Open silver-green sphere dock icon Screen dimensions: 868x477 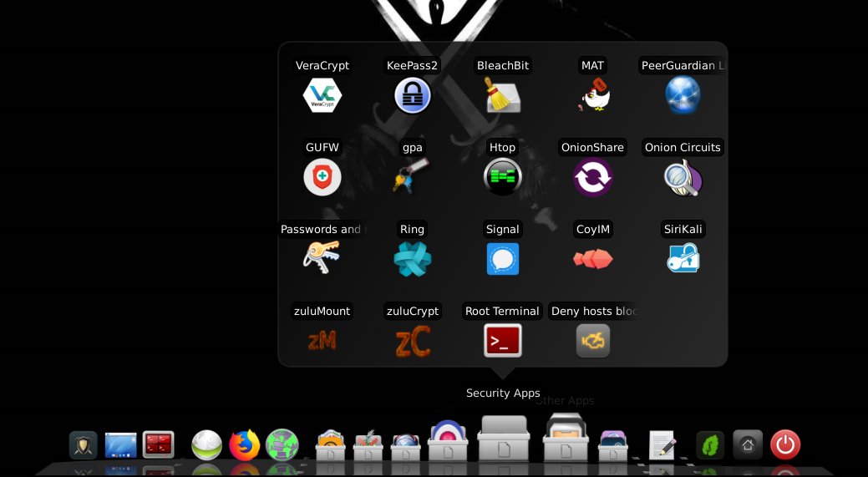pyautogui.click(x=206, y=445)
